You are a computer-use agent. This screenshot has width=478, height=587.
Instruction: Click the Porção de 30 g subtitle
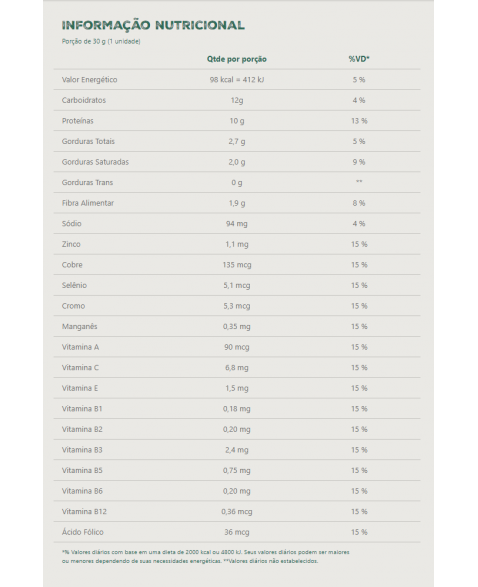tap(101, 42)
